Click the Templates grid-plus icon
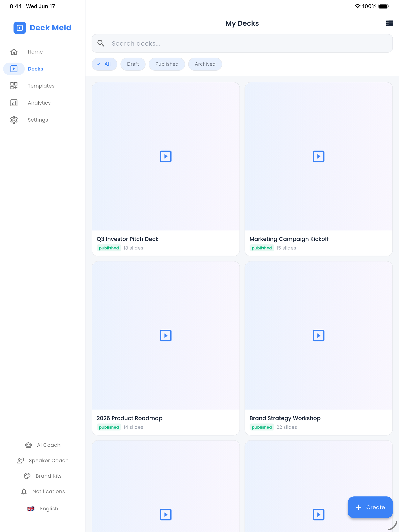Screen dimensions: 399x532 click(14, 86)
